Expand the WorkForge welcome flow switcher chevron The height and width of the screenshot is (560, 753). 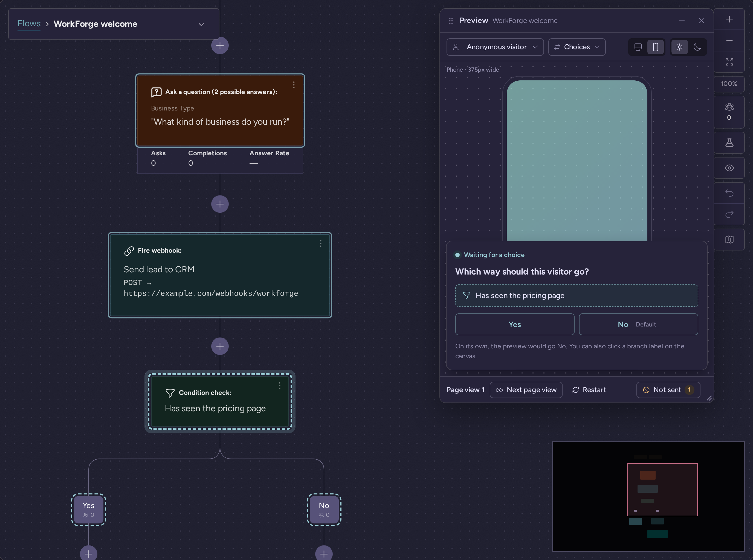click(x=201, y=24)
